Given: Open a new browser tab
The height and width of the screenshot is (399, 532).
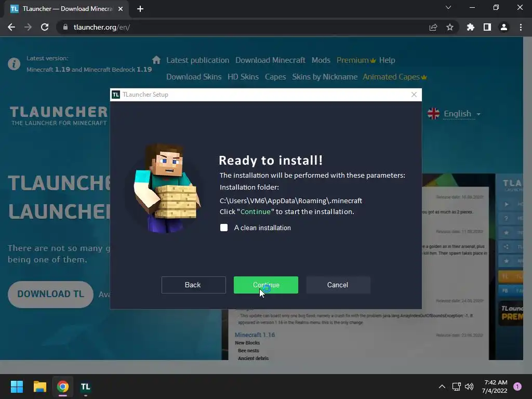Looking at the screenshot, I should click(x=140, y=9).
